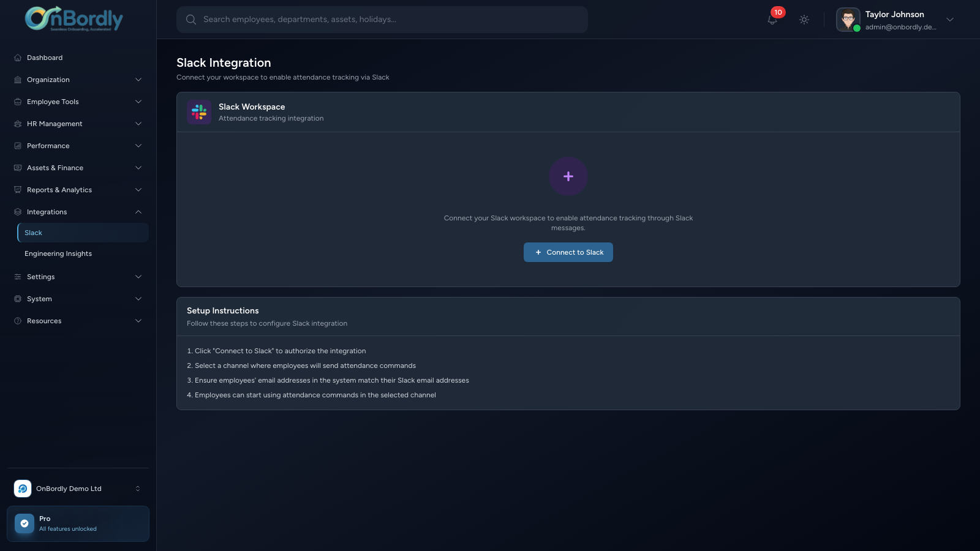Click the search magnifier icon

point(191,20)
